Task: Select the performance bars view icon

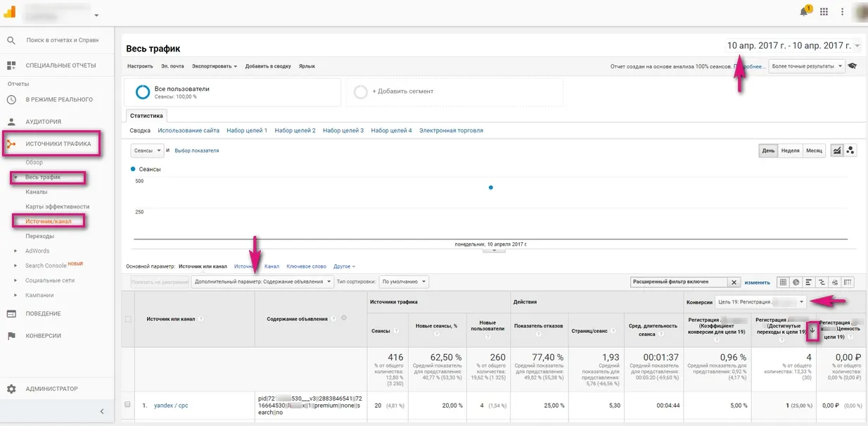Action: 809,282
